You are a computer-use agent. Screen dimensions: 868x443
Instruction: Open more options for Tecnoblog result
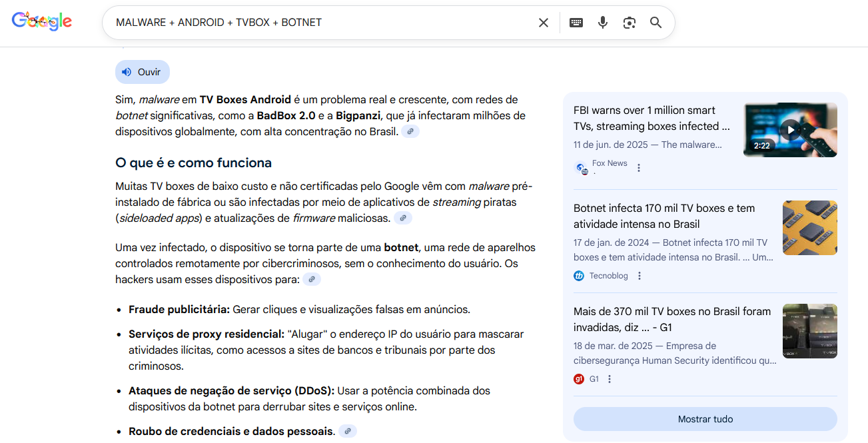pyautogui.click(x=640, y=276)
